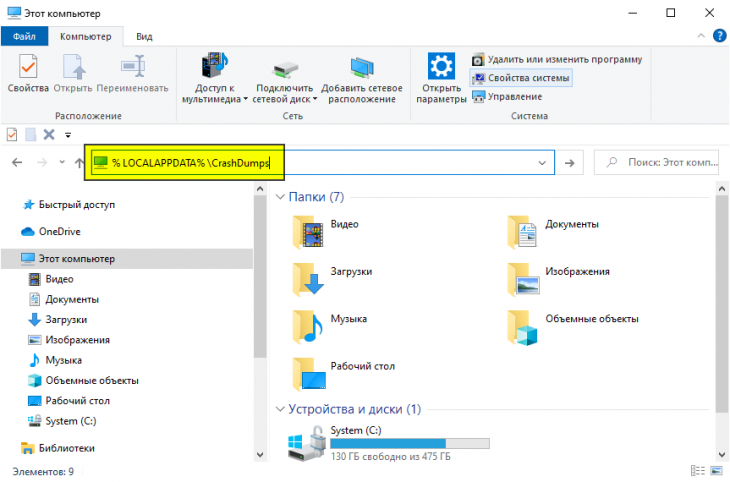
Task: Open Settings via Открыть параметры icon
Action: point(441,78)
